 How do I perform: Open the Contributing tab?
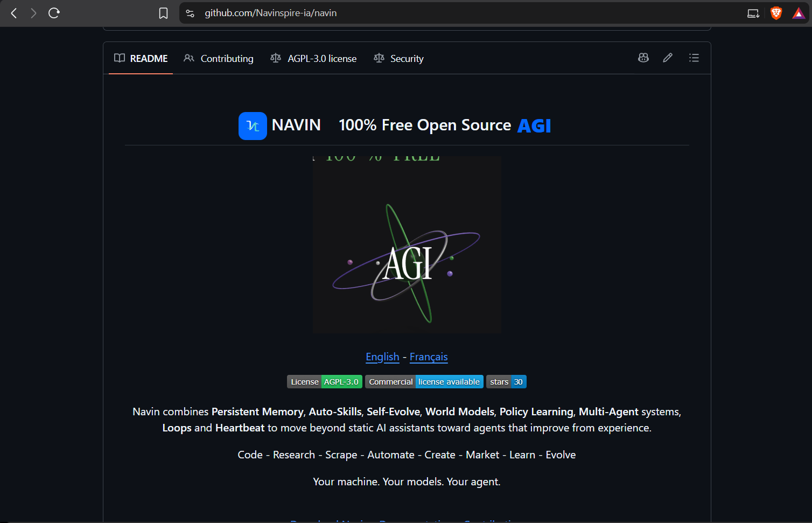(219, 58)
